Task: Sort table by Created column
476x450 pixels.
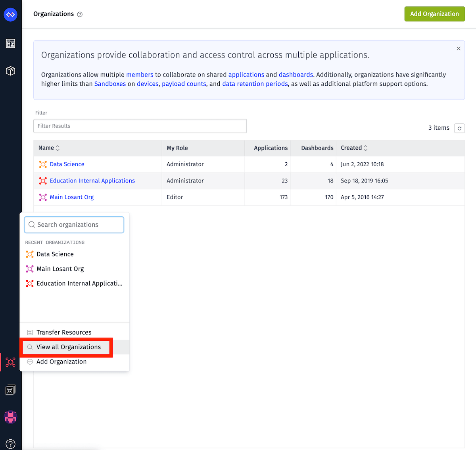Action: coord(354,148)
